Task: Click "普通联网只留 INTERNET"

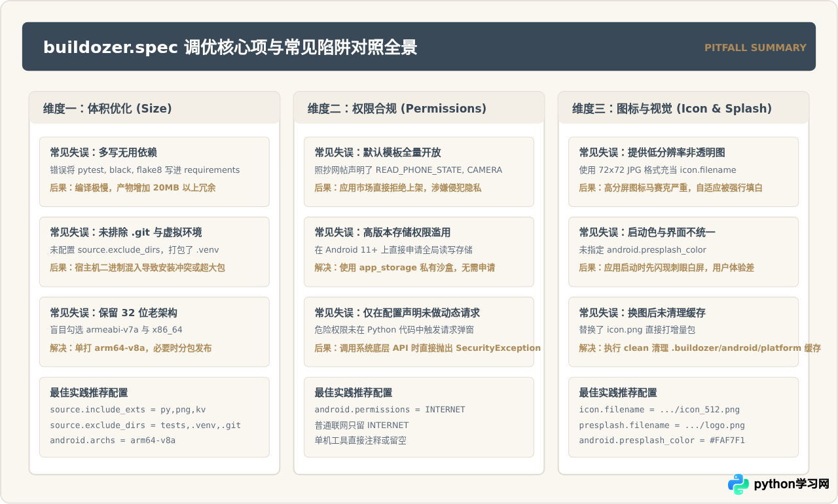Action: tap(361, 425)
